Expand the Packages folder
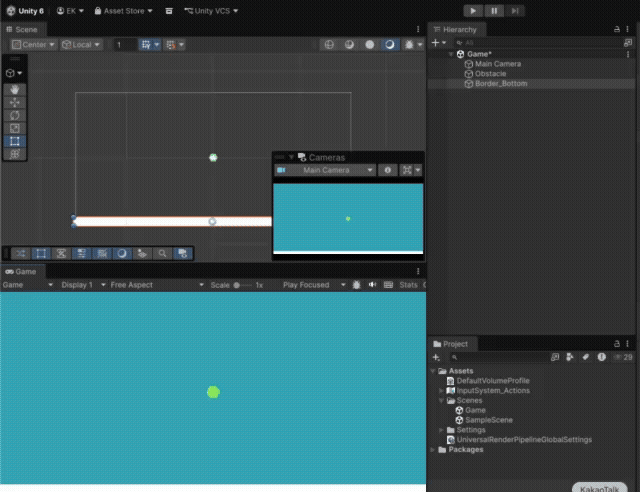This screenshot has height=492, width=640. coord(433,450)
